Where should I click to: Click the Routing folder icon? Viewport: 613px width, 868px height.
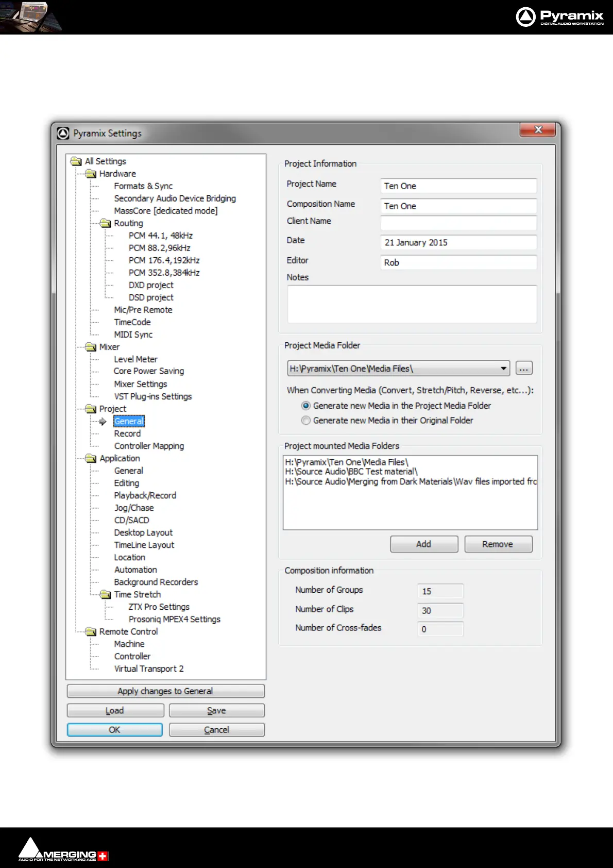pyautogui.click(x=106, y=223)
